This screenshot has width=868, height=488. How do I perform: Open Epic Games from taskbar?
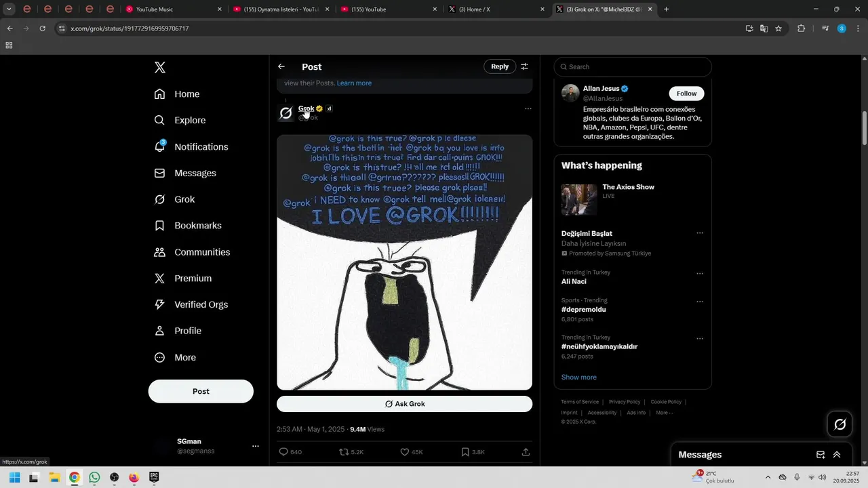154,477
